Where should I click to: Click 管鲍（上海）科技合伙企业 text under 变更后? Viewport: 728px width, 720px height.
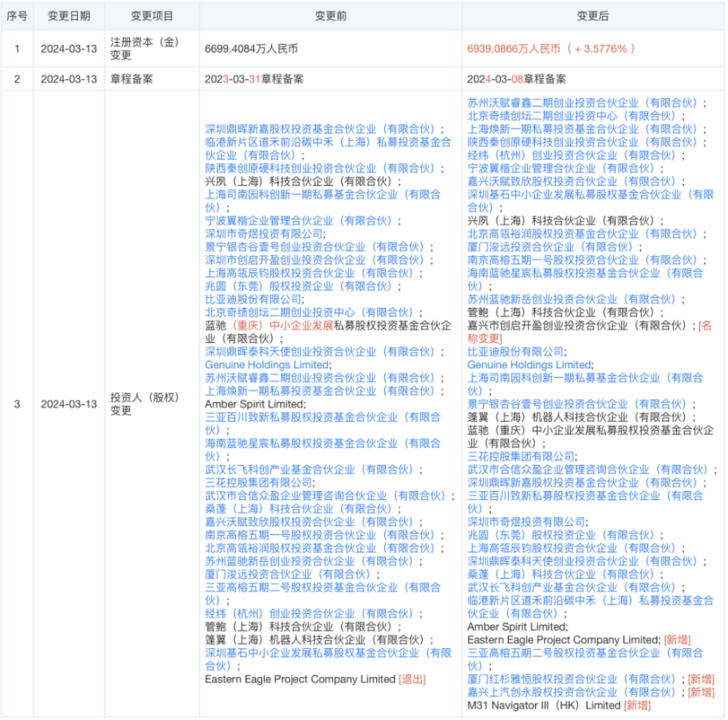[560, 312]
